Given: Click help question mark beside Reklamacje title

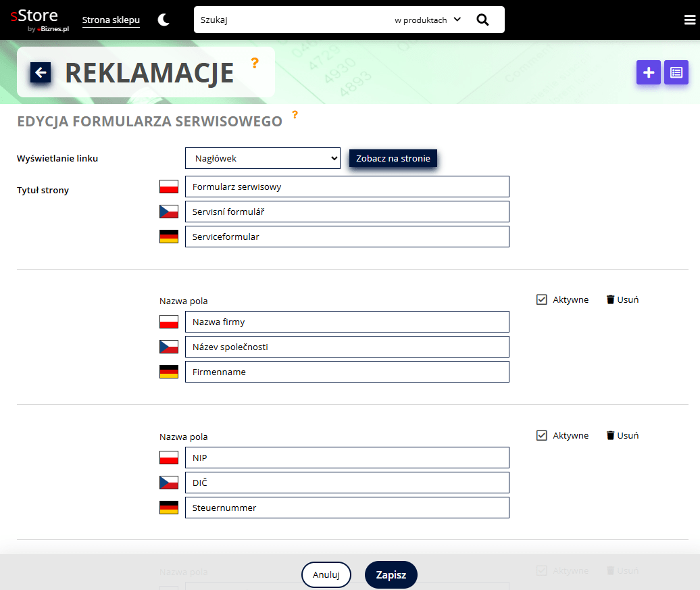Looking at the screenshot, I should click(x=255, y=63).
